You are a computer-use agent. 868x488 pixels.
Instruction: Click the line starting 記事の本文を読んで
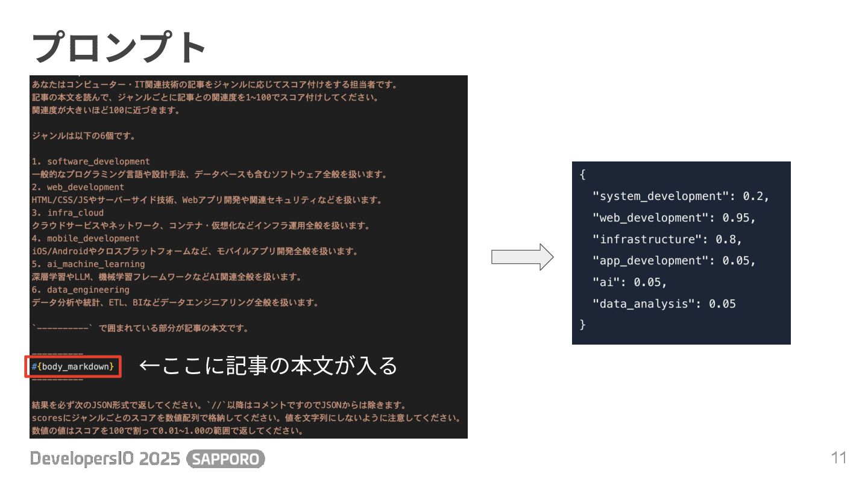click(x=206, y=98)
